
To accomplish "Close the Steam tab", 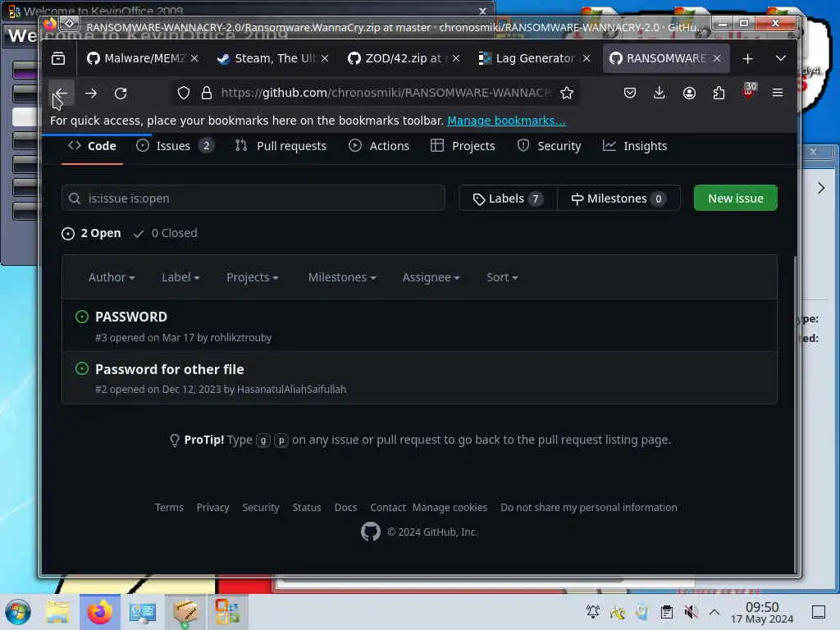I will (325, 58).
